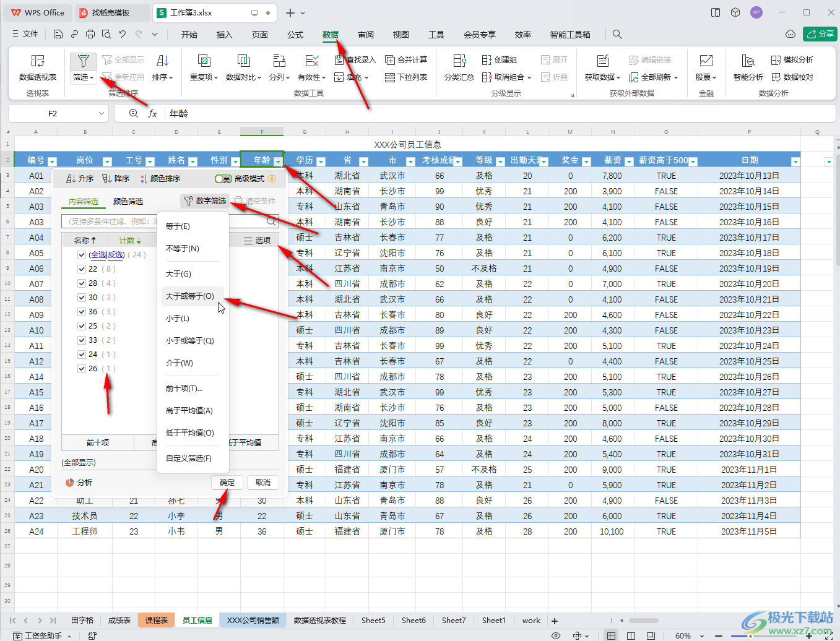The image size is (840, 641).
Task: Click the add new sheet plus button
Action: coord(555,621)
